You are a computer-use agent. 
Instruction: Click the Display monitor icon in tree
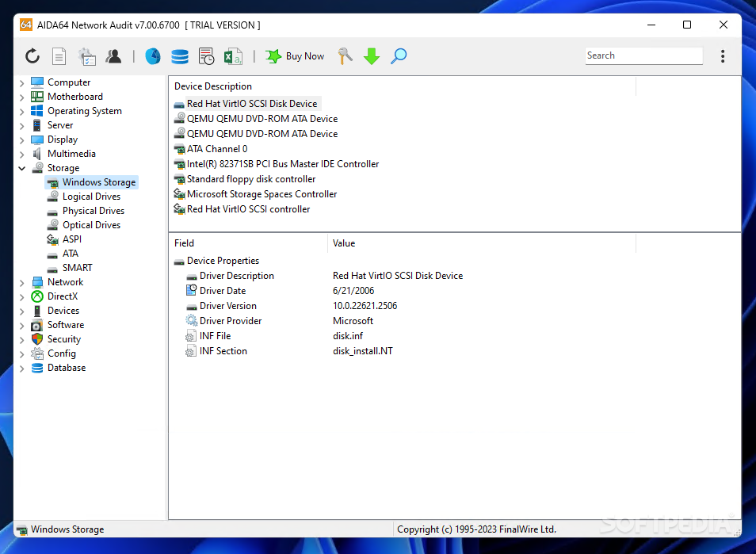(37, 139)
